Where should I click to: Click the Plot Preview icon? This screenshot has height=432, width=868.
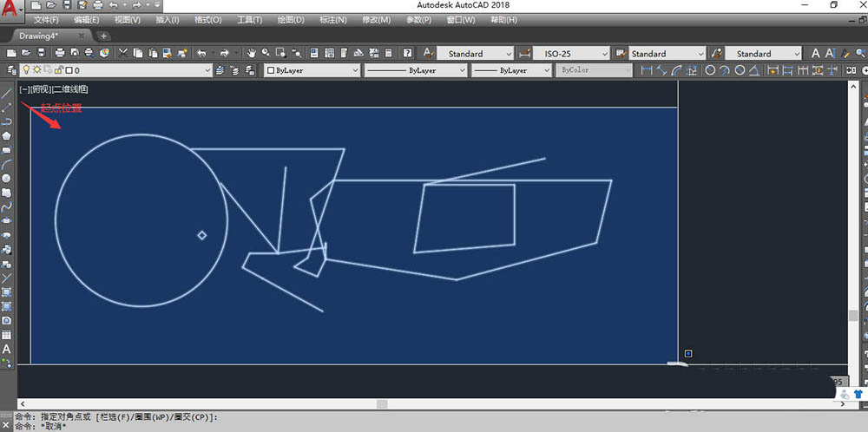(x=74, y=53)
